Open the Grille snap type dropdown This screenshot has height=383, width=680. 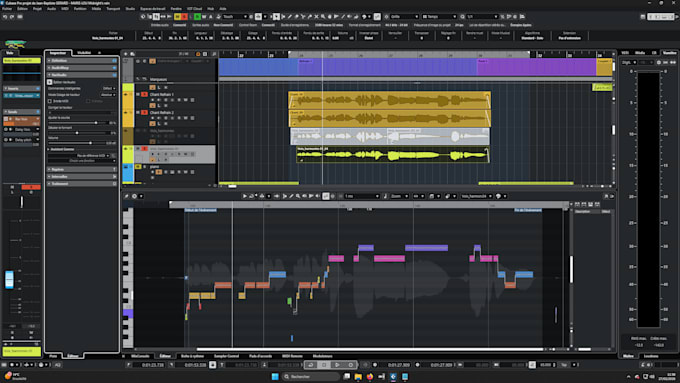click(404, 16)
